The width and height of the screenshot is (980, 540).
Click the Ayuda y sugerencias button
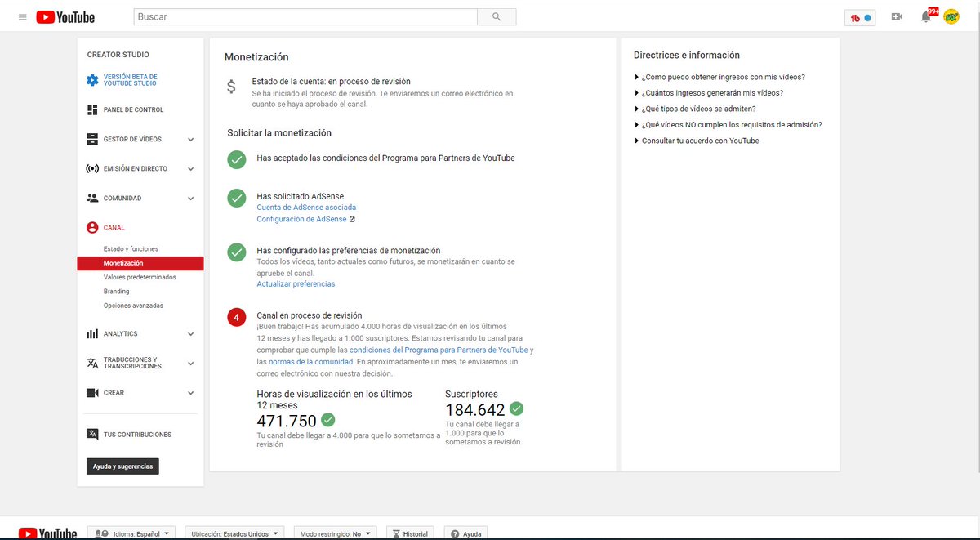[x=122, y=466]
